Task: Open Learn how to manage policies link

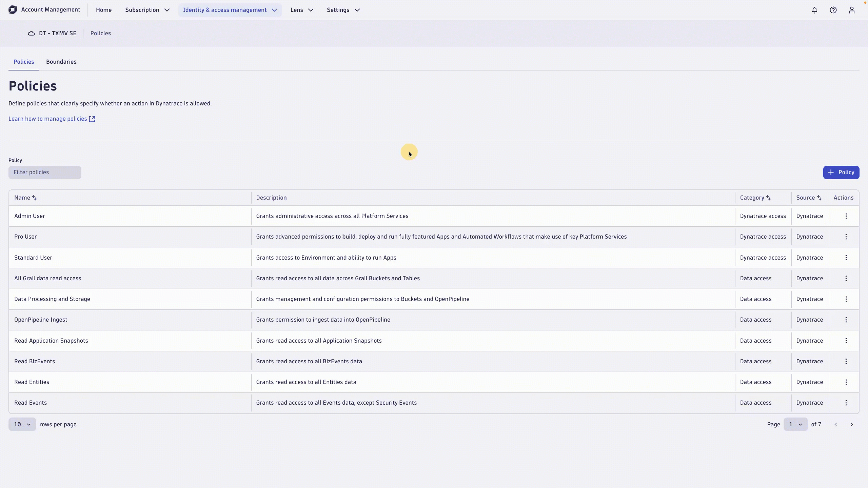Action: [x=48, y=119]
